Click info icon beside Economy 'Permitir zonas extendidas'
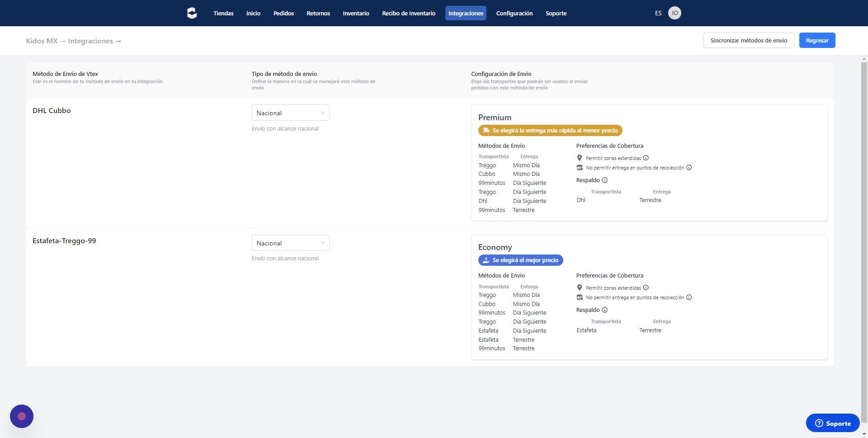 point(646,288)
